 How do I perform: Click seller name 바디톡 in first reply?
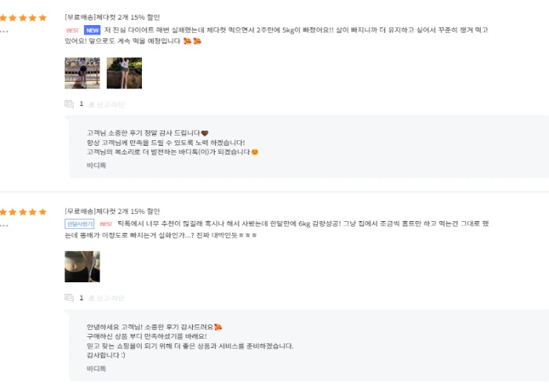click(x=96, y=165)
